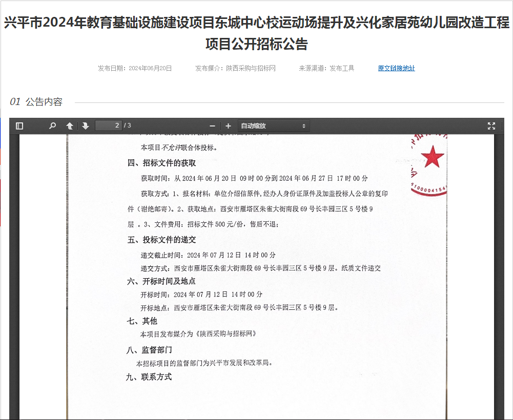
Task: Open the find-in-document magnifier search
Action: pyautogui.click(x=52, y=125)
